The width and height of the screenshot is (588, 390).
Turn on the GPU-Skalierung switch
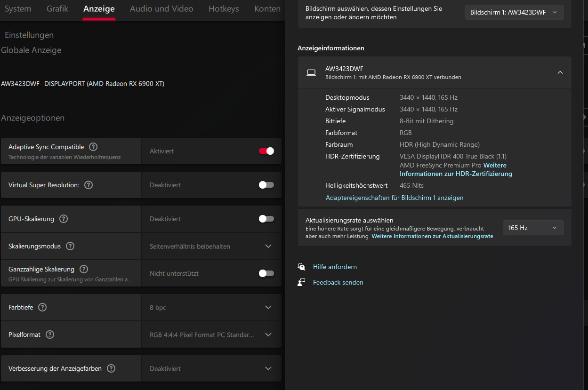(x=266, y=219)
